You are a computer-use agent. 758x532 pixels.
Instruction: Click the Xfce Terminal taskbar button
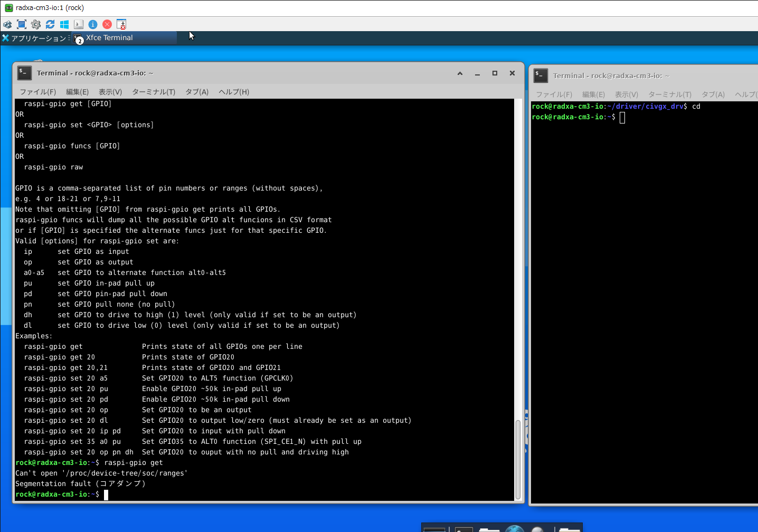click(x=125, y=38)
